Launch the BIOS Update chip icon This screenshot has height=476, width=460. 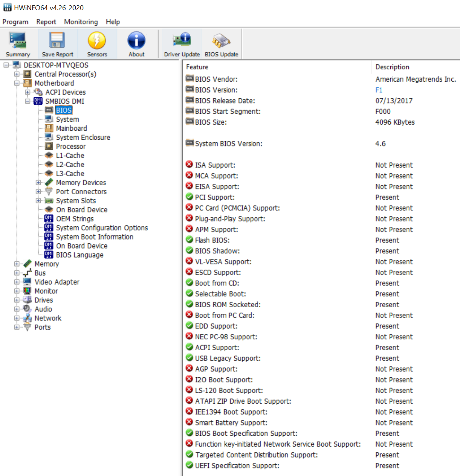coord(221,40)
